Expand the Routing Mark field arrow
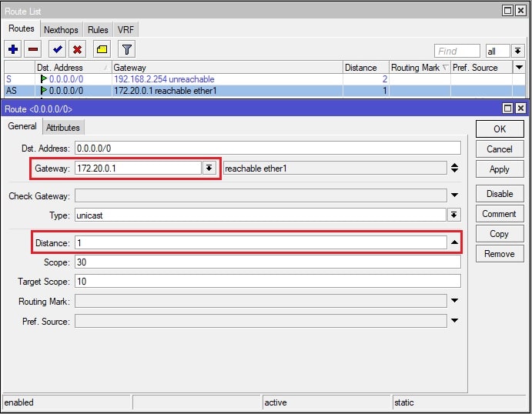The height and width of the screenshot is (414, 532). 454,302
